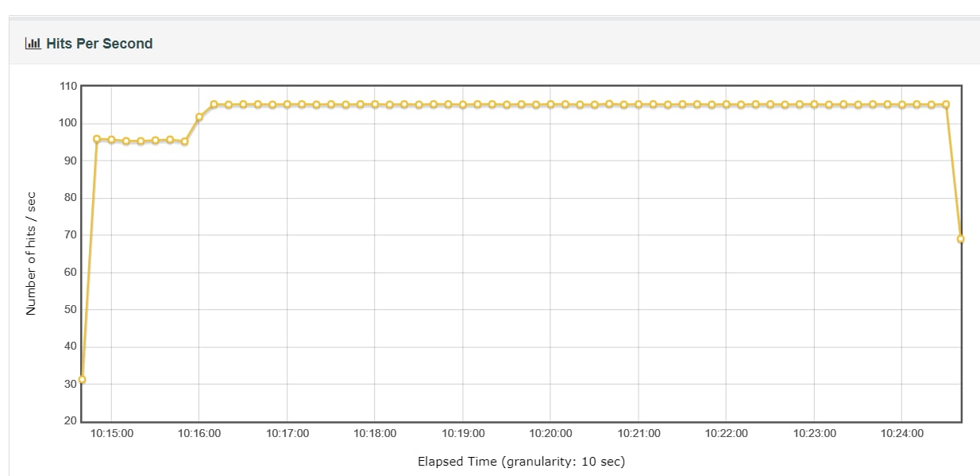Click x-axis label 10:19:00

(x=463, y=434)
